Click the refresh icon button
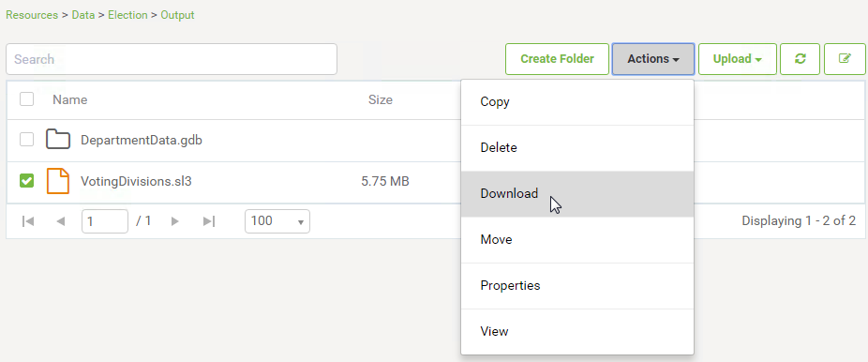The image size is (868, 362). (800, 59)
